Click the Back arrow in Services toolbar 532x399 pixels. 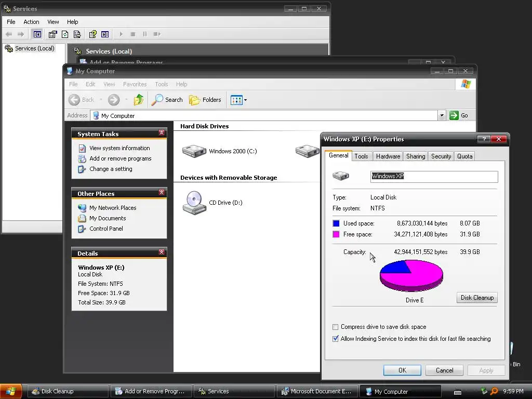point(9,34)
